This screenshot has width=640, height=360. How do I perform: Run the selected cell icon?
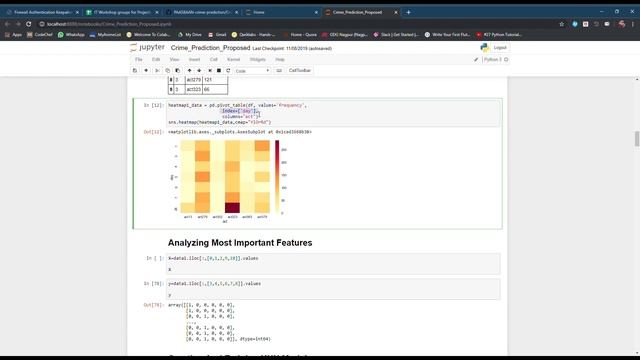210,71
